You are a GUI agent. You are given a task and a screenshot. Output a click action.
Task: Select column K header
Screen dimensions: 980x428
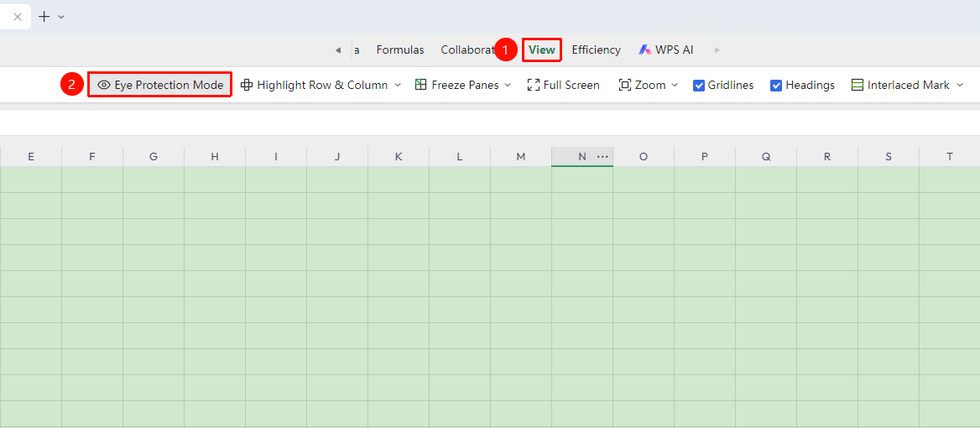click(x=398, y=157)
